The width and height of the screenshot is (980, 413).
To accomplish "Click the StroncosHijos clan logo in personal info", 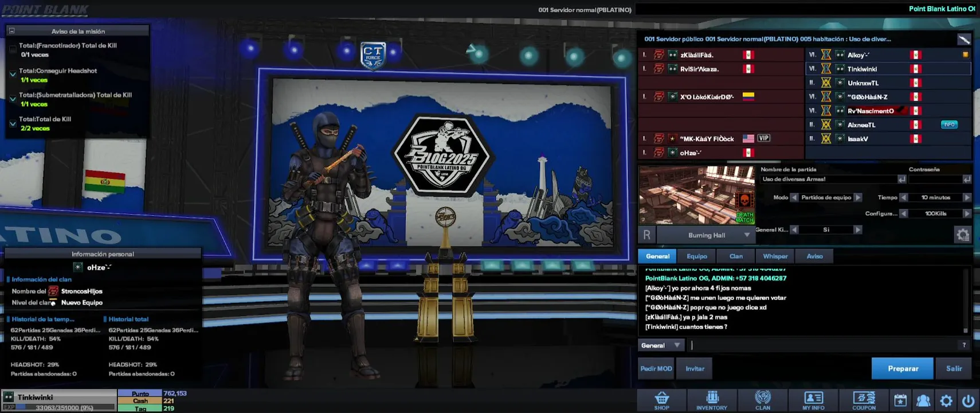I will tap(53, 291).
